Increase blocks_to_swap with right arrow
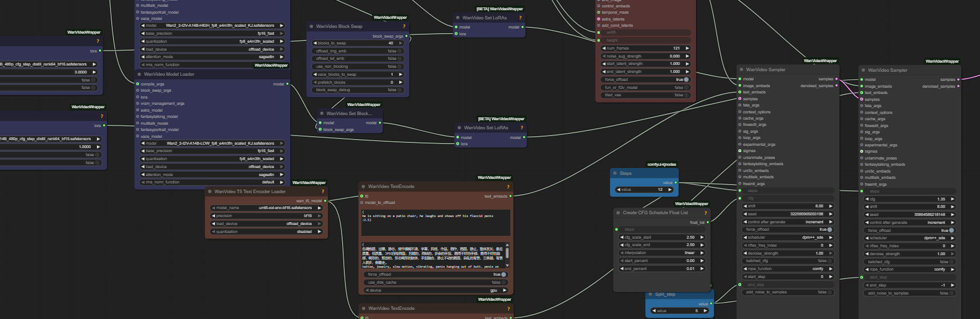980x319 pixels. pos(401,43)
